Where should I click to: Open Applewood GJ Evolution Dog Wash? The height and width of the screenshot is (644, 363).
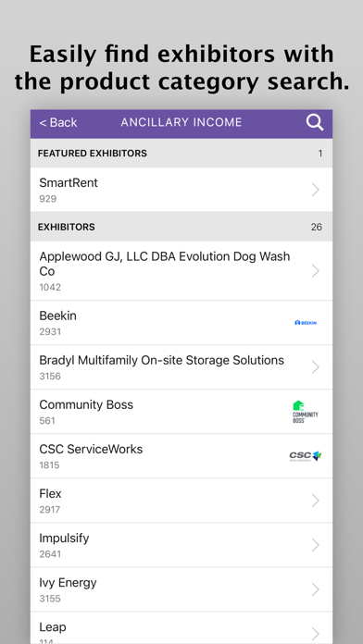pos(181,271)
